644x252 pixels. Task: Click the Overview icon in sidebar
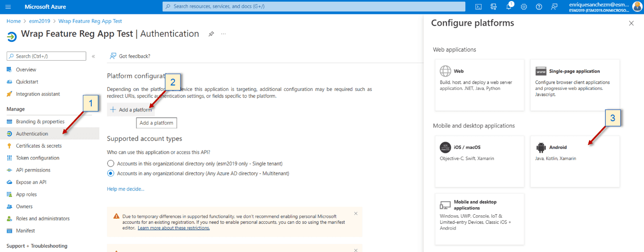coord(9,70)
